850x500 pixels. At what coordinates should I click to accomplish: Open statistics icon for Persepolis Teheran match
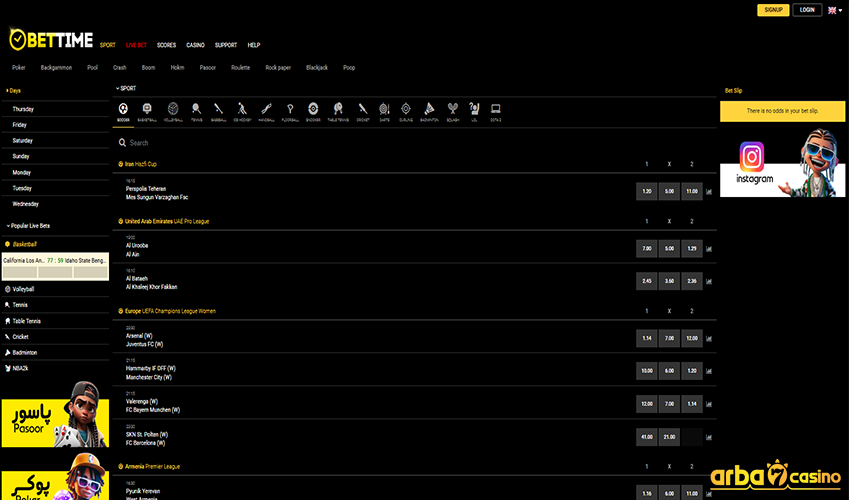coord(709,192)
